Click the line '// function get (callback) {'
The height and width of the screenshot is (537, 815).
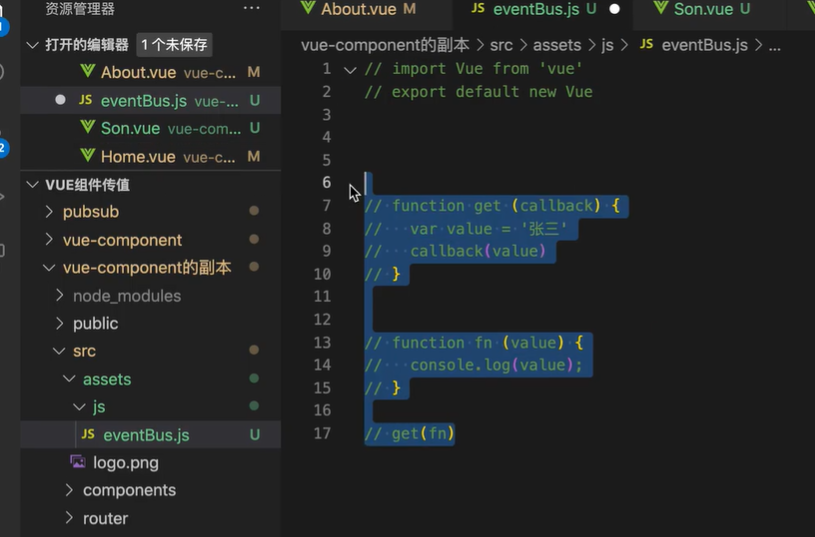(x=493, y=206)
